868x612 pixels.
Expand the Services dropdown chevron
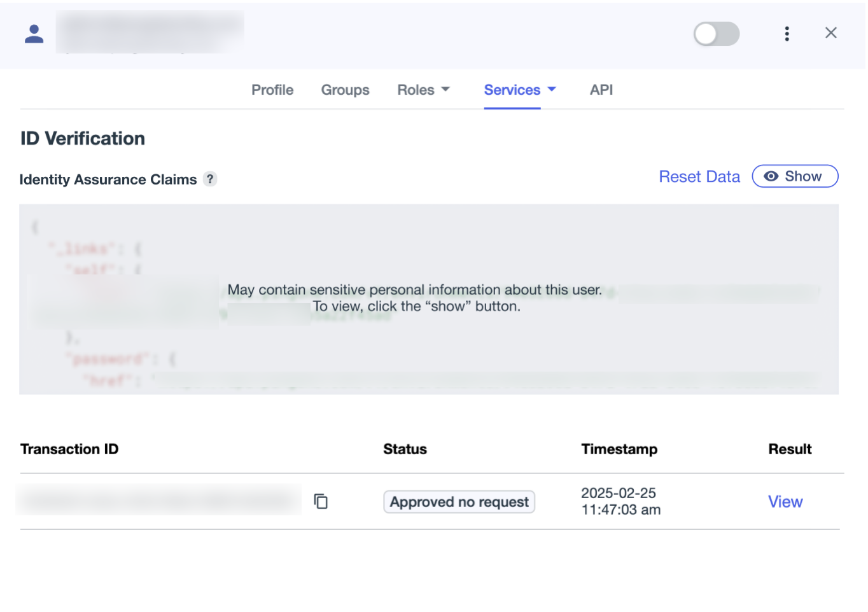(x=551, y=89)
